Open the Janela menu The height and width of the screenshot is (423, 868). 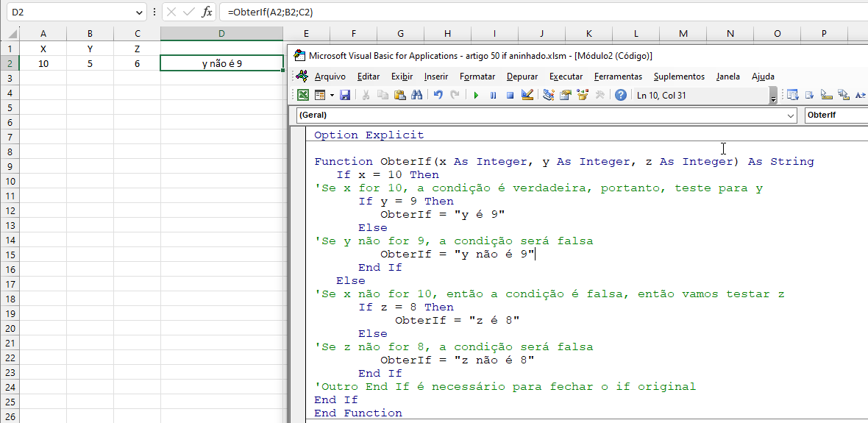click(728, 77)
